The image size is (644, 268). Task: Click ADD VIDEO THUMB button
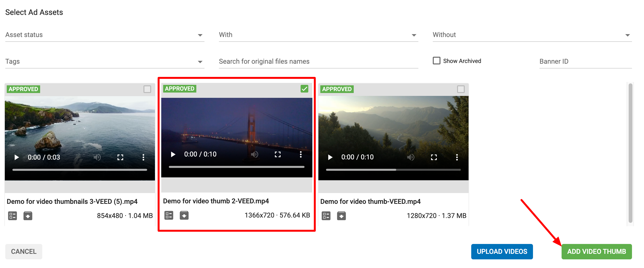point(596,251)
